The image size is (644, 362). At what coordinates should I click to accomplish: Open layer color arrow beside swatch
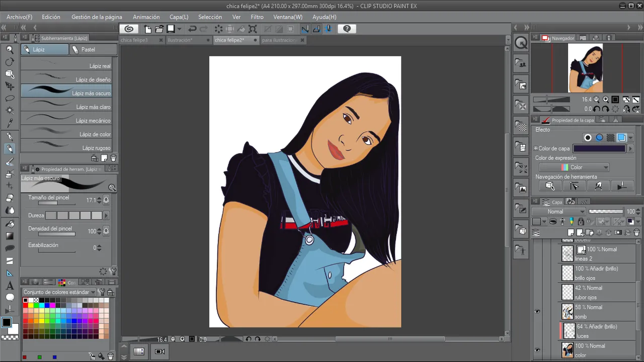(630, 148)
